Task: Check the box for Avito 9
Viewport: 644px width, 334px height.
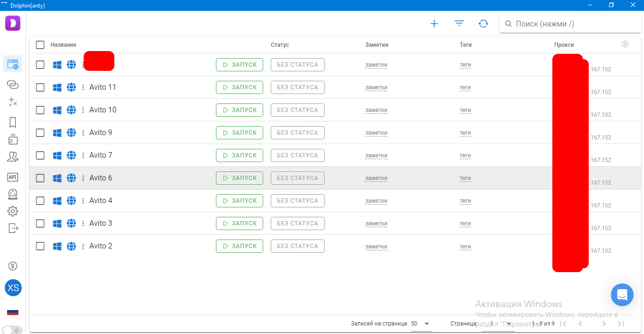Action: pos(40,133)
